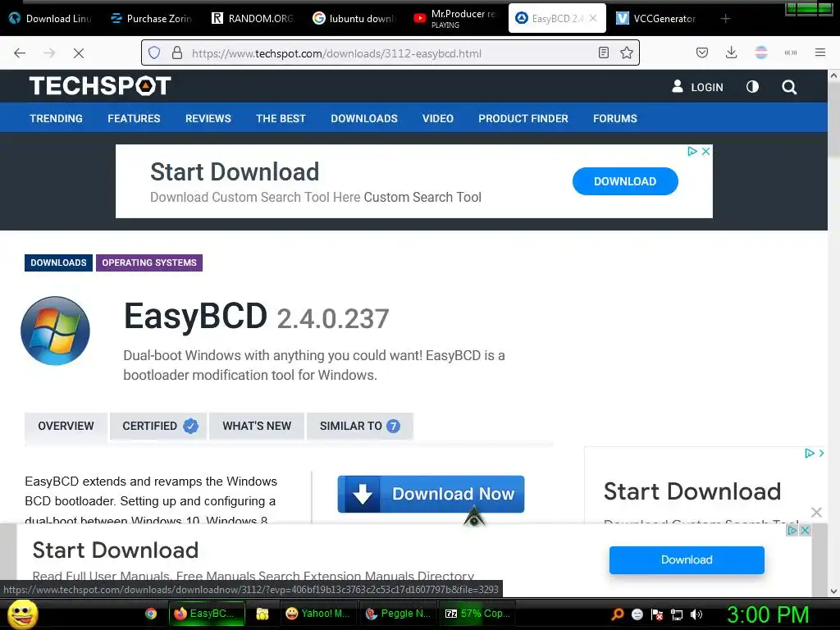840x630 pixels.
Task: Open TRENDING in navigation bar
Action: [57, 118]
